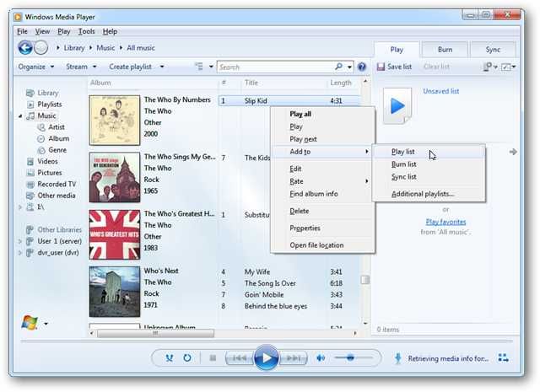
Task: Open the media guide dropdown arrow
Action: [46, 324]
